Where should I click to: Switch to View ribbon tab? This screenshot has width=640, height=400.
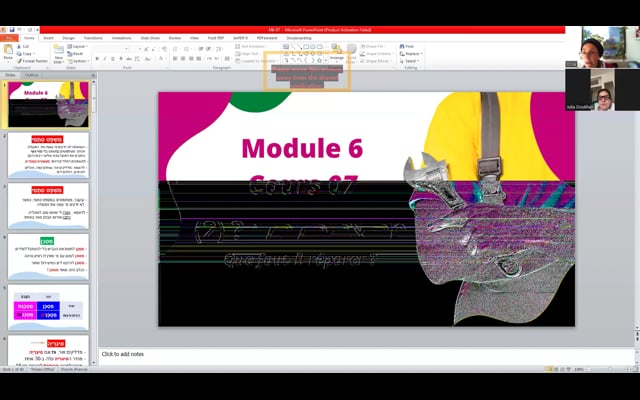pos(194,38)
